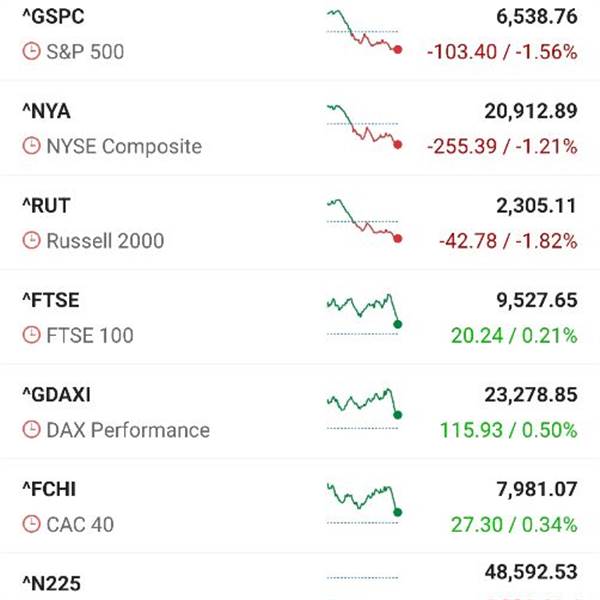The width and height of the screenshot is (600, 600).
Task: Click the clock icon beside DAX Performance
Action: click(x=32, y=430)
